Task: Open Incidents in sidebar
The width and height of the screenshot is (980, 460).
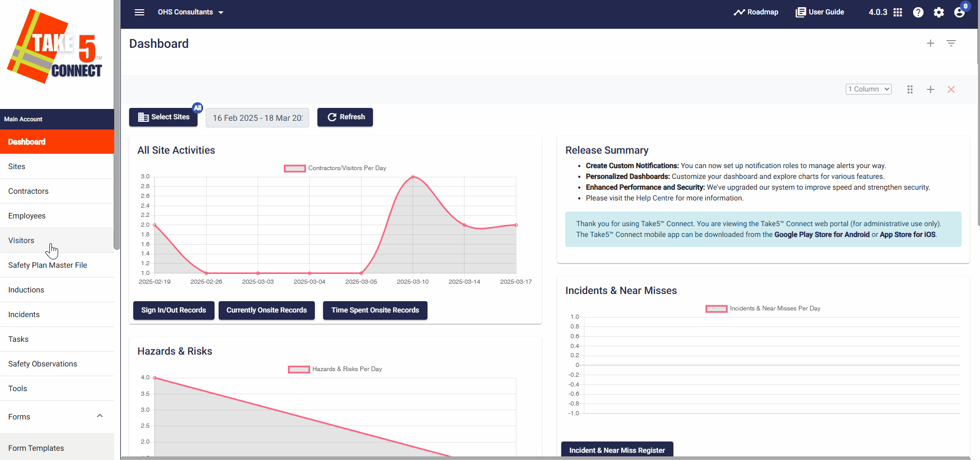Action: click(x=57, y=315)
